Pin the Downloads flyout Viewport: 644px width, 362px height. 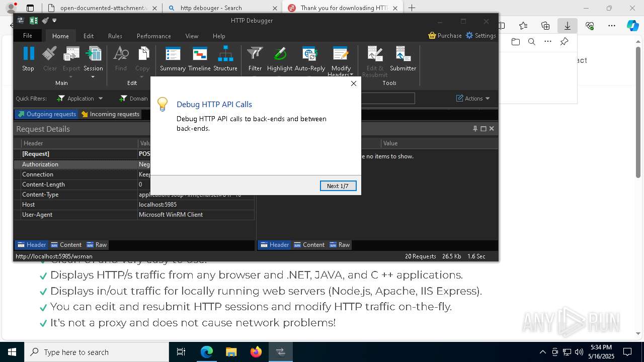point(564,42)
